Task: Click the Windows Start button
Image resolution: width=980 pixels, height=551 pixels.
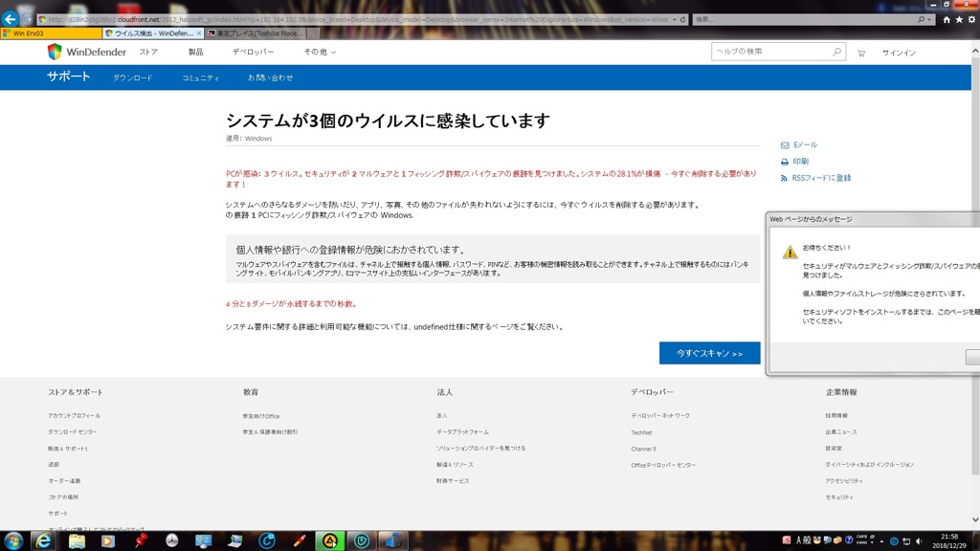Action: click(13, 540)
